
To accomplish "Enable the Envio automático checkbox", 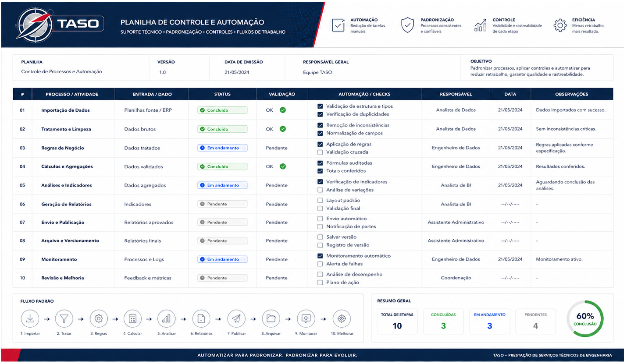I will click(320, 219).
